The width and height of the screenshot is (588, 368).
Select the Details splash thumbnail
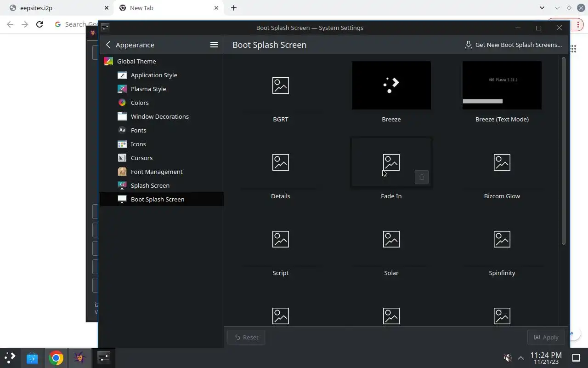coord(281,162)
